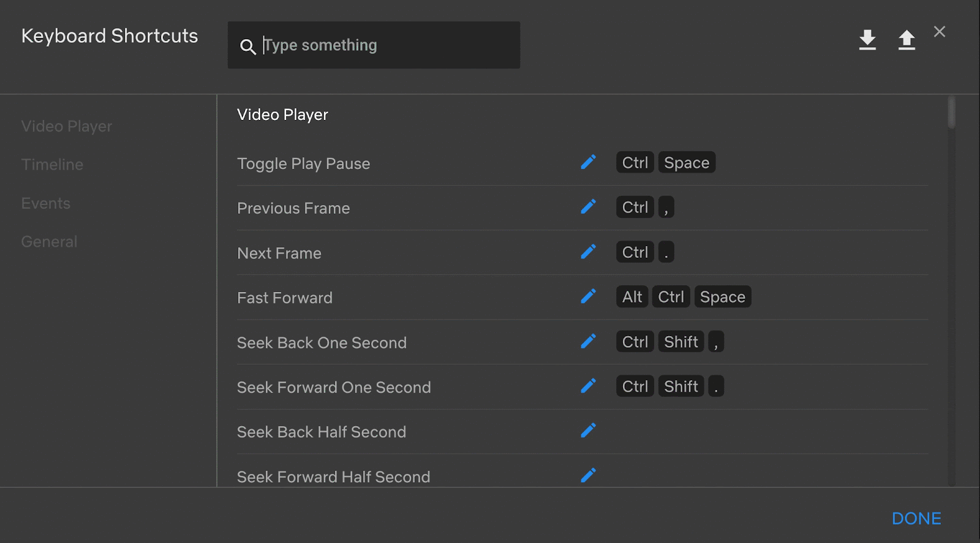Click the search magnifier icon

(247, 47)
